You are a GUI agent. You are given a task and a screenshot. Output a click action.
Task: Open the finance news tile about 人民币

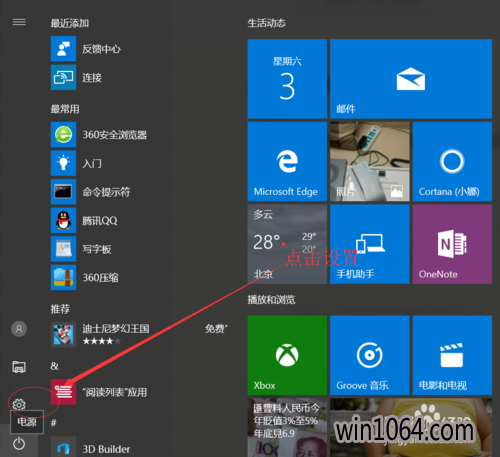tap(287, 428)
